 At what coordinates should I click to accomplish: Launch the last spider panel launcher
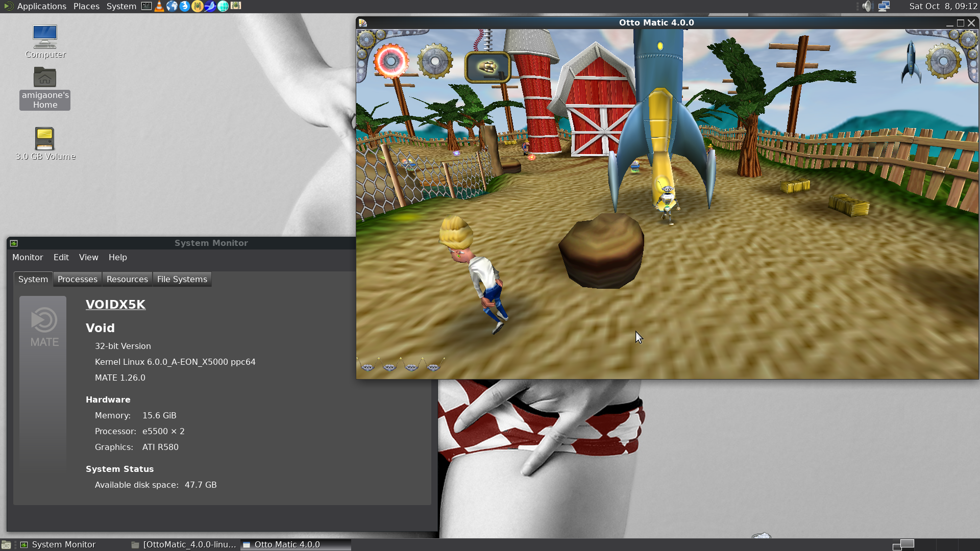(236, 6)
